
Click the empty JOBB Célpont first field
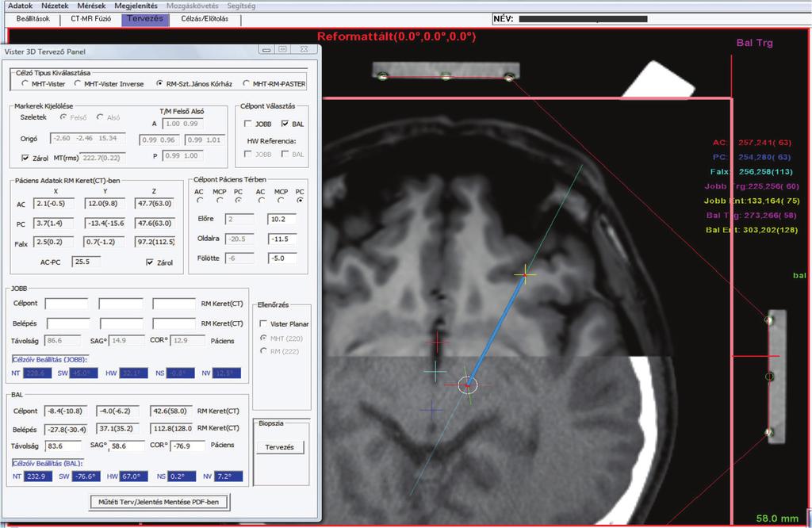[67, 304]
